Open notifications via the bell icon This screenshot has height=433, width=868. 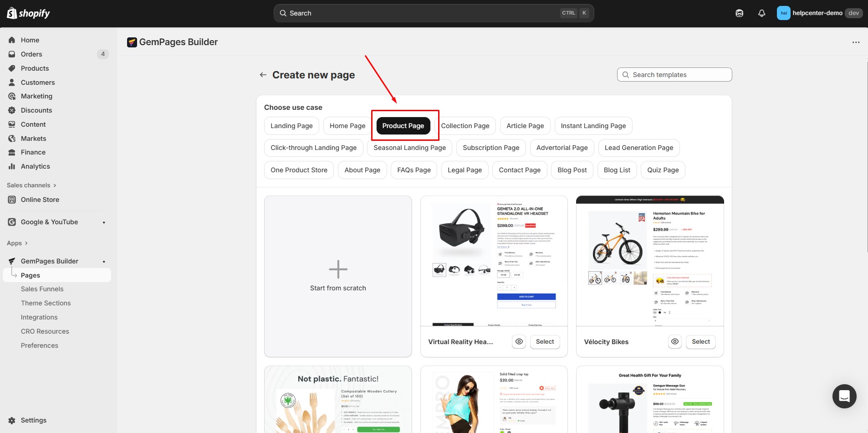761,13
